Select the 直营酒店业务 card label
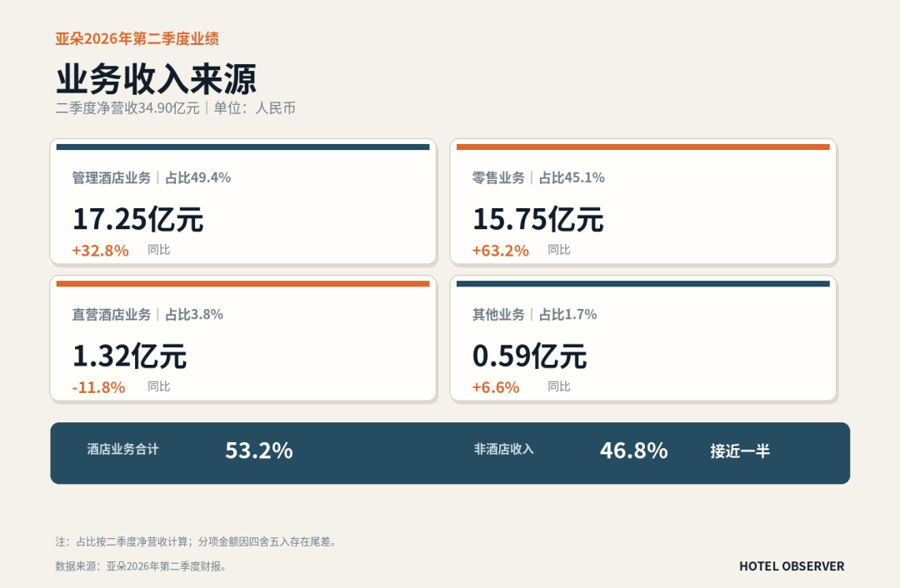Image resolution: width=900 pixels, height=588 pixels. click(x=112, y=314)
